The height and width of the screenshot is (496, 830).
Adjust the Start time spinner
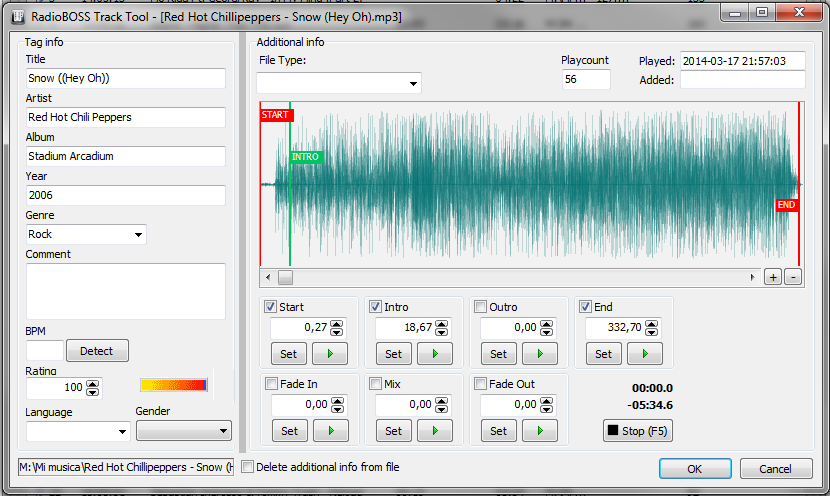(x=337, y=328)
